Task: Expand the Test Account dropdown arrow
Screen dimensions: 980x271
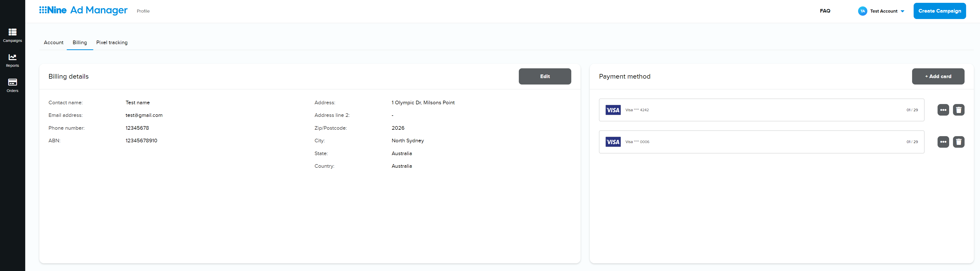Action: [x=902, y=11]
